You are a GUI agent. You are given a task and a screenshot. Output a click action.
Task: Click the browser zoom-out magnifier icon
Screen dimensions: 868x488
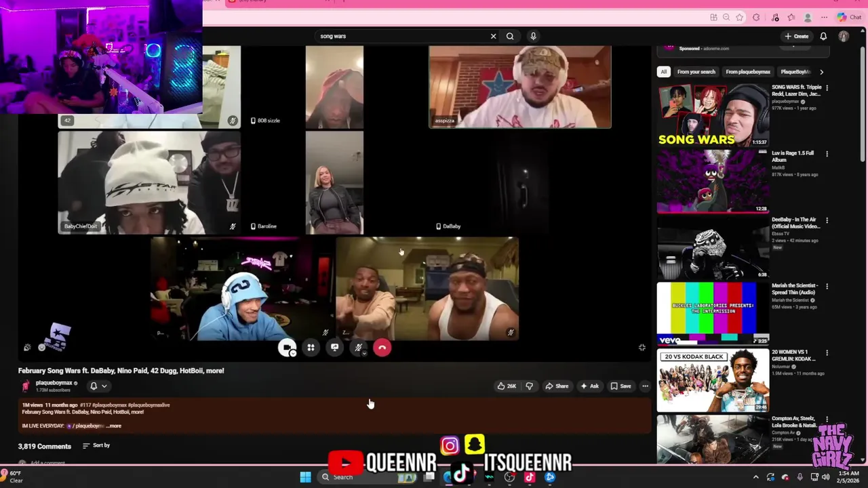726,18
